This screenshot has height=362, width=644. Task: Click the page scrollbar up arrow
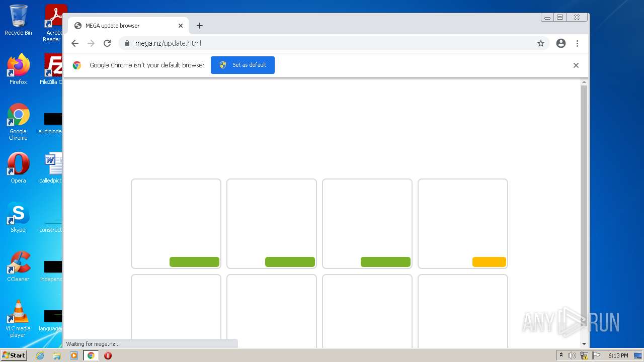coord(584,82)
